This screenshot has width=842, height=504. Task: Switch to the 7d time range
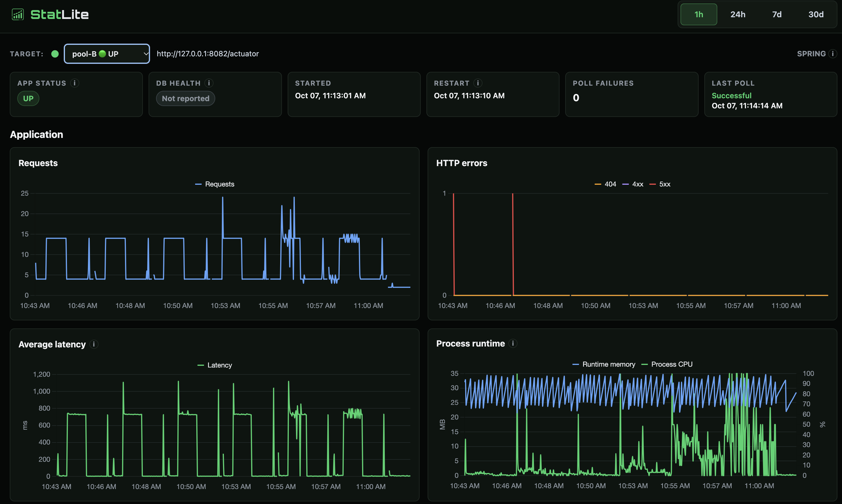click(777, 14)
